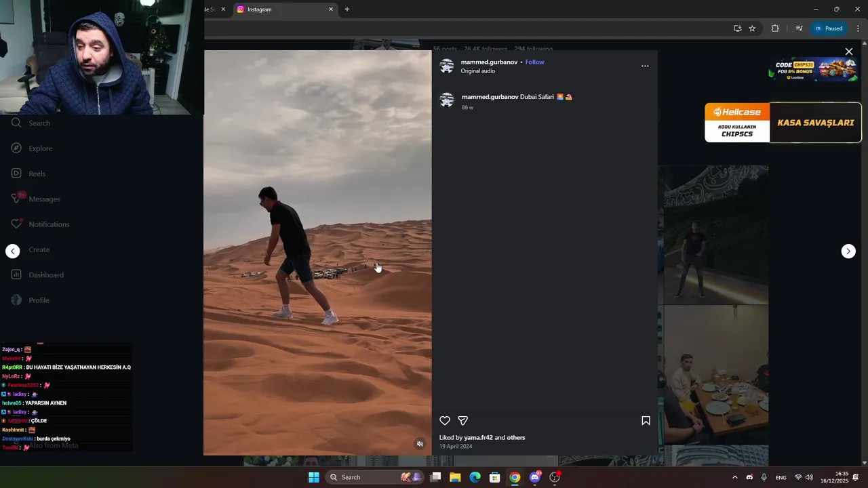The image size is (868, 488).
Task: Share the post with the paper plane icon
Action: pyautogui.click(x=463, y=421)
